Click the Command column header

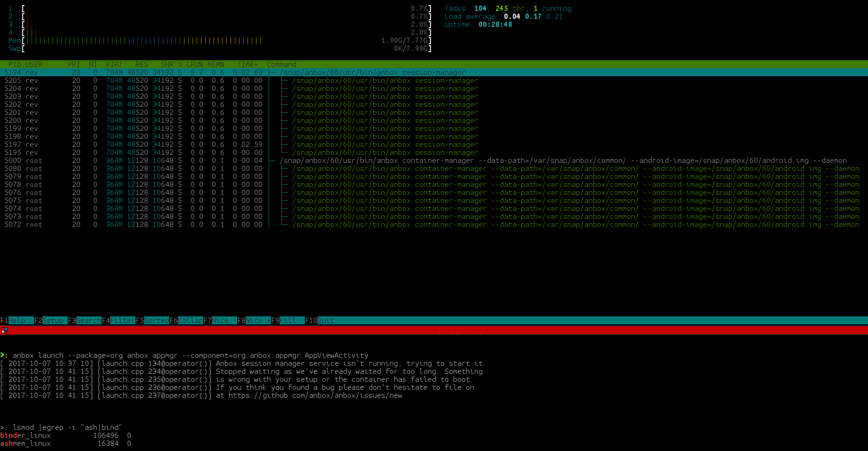pos(281,64)
